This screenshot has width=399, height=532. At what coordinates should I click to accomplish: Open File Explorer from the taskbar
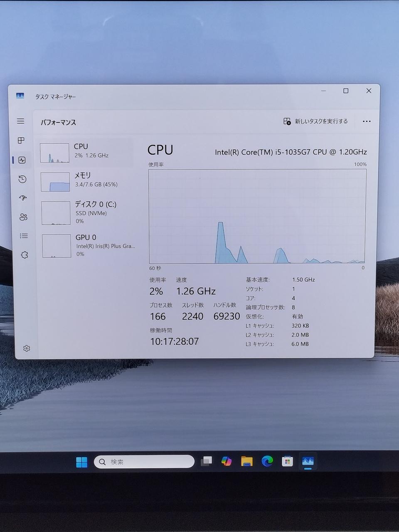(247, 461)
